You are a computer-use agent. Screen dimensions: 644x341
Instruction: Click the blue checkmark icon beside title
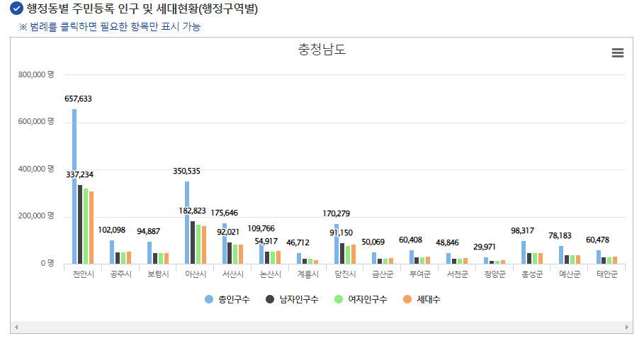16,9
